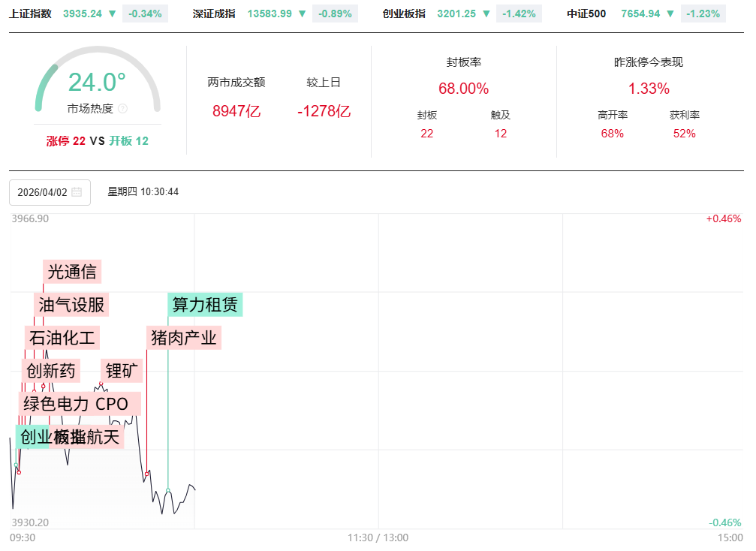Select the 光通信 sector tag on chart

tap(72, 271)
